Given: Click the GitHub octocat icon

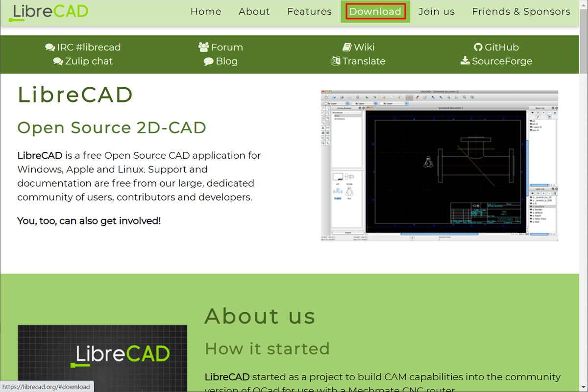Looking at the screenshot, I should [478, 47].
